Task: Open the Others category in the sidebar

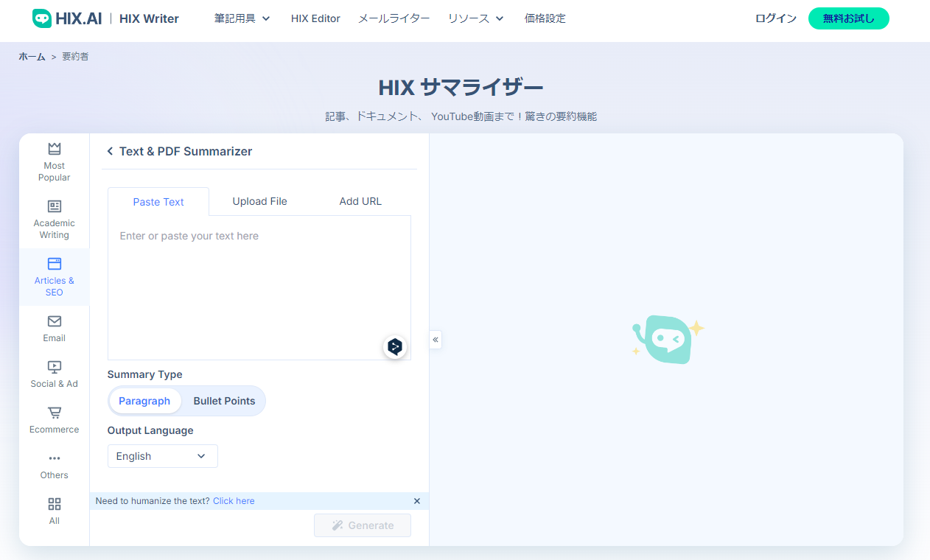Action: [54, 464]
